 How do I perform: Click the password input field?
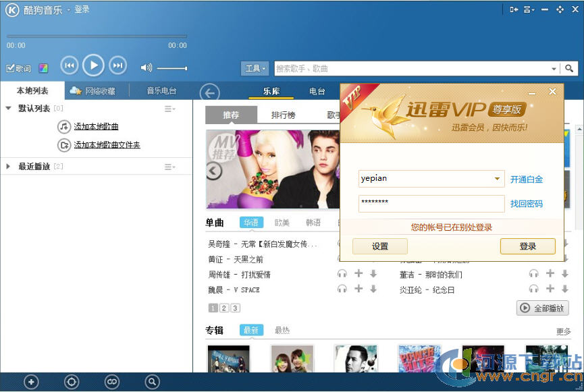[x=431, y=204]
